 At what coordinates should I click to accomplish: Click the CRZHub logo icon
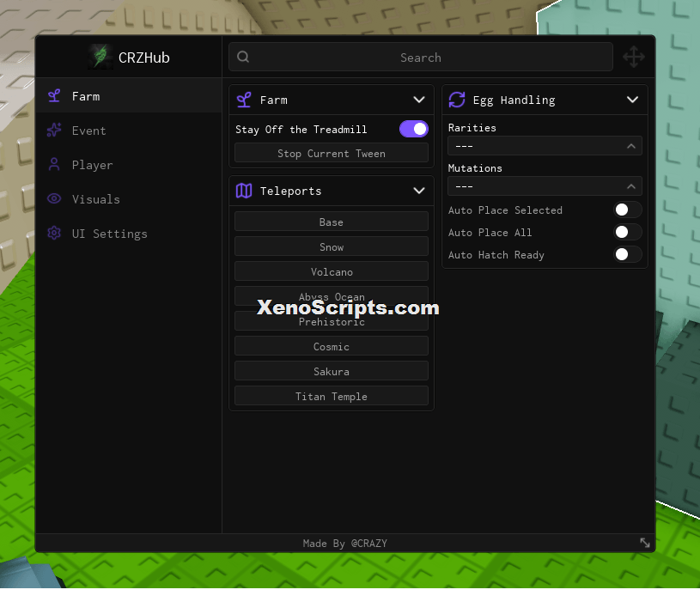[x=100, y=58]
